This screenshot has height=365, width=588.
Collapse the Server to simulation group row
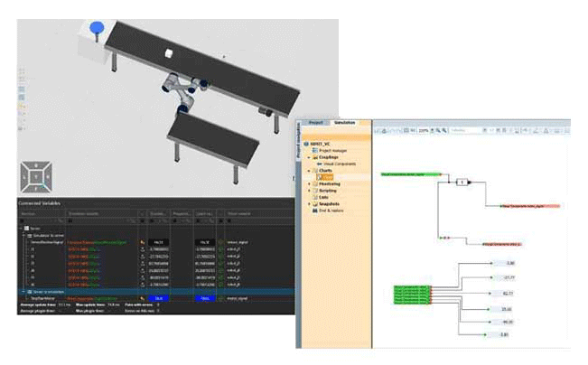pyautogui.click(x=23, y=292)
